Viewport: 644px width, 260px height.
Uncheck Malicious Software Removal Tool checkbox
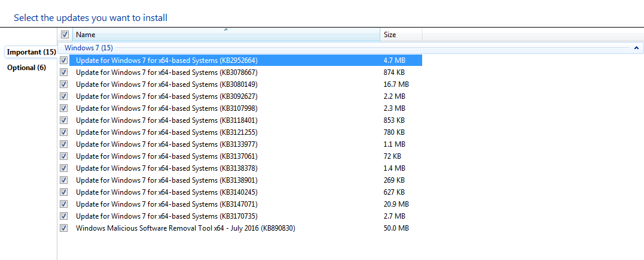tap(64, 228)
